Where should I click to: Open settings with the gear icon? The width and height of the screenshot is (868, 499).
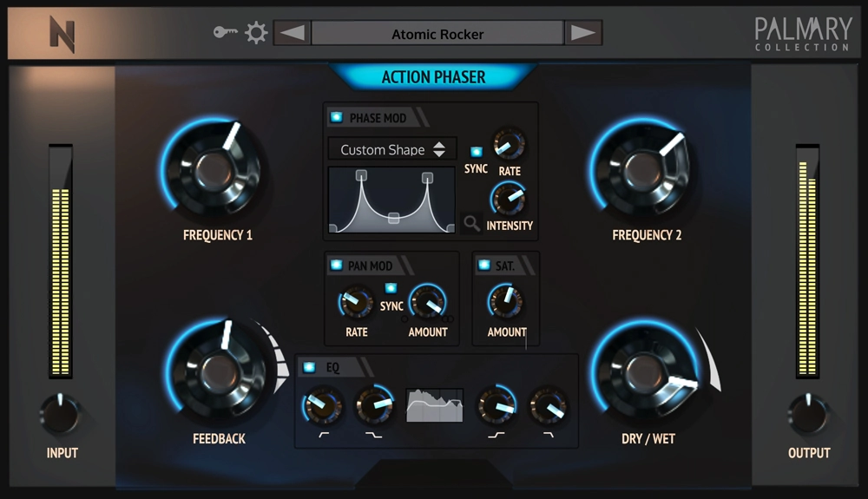pyautogui.click(x=255, y=33)
